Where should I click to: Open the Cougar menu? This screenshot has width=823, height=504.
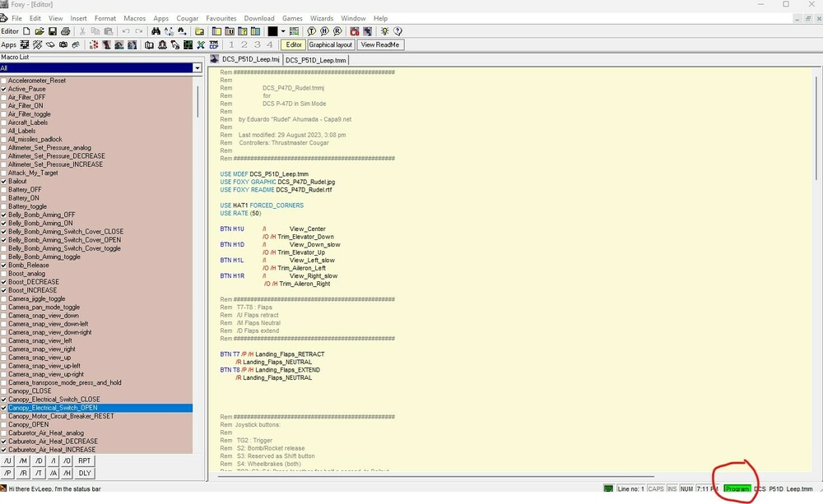click(188, 18)
